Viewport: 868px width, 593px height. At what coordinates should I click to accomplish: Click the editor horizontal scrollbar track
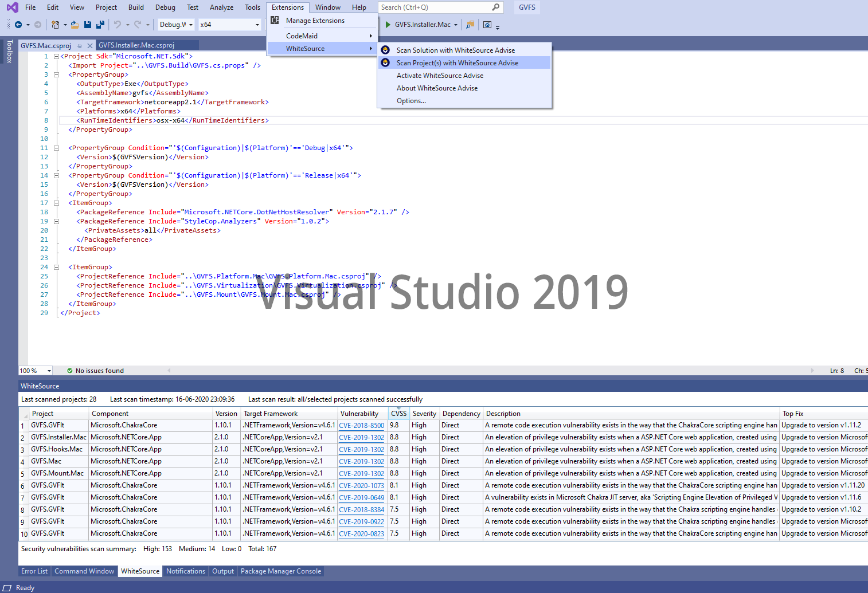(x=491, y=371)
